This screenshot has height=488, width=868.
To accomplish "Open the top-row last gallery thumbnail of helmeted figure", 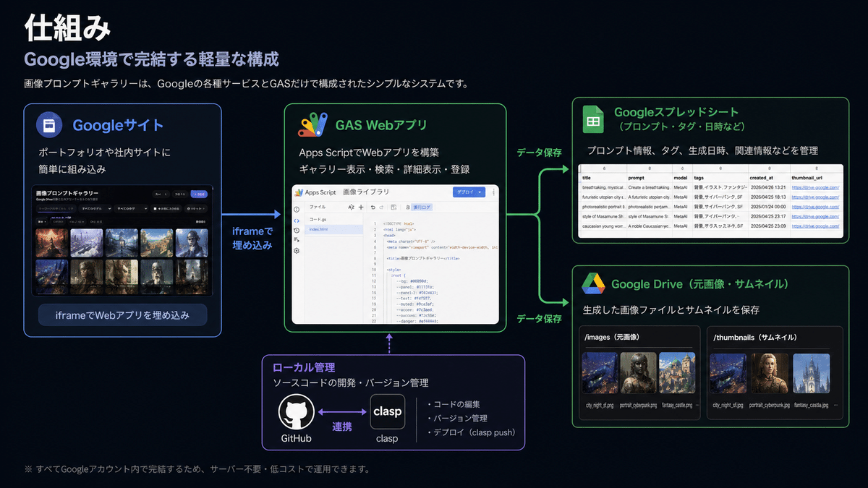I will [x=192, y=241].
